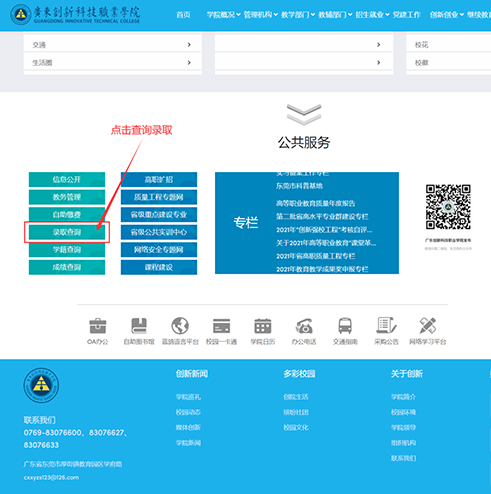Screen dimensions: 491x494
Task: Open the 党建工作 menu item
Action: pos(407,15)
